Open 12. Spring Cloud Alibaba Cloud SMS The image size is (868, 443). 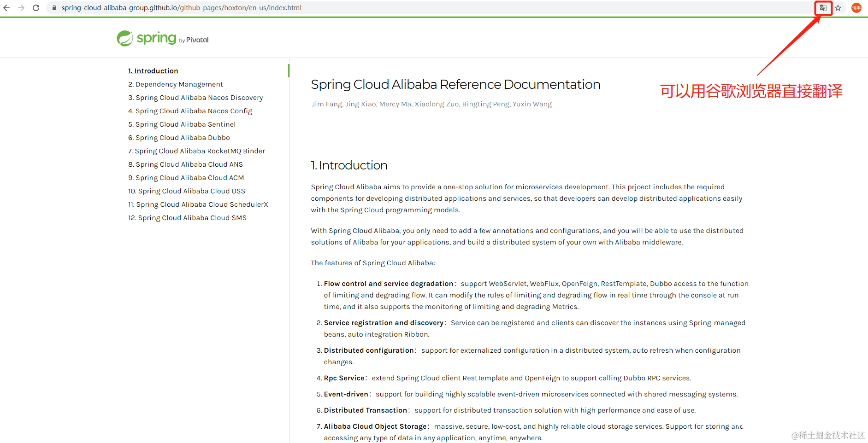point(188,218)
